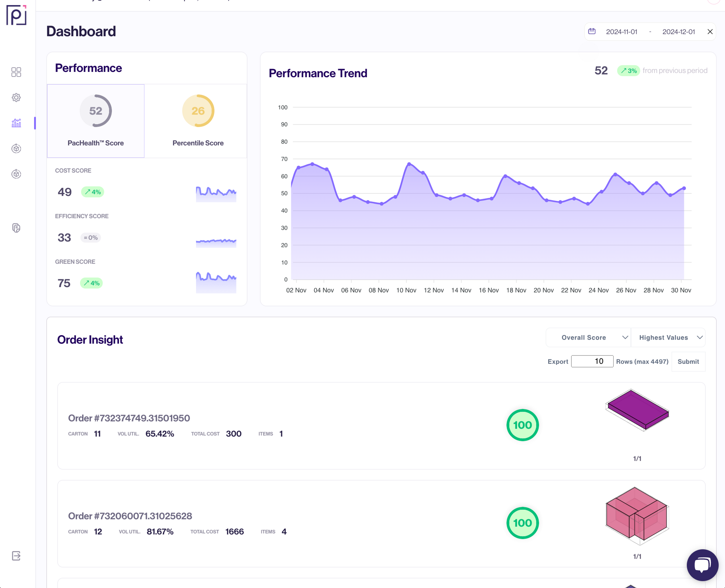The image size is (725, 588).
Task: Select the PacHealth Score tab
Action: tap(95, 121)
